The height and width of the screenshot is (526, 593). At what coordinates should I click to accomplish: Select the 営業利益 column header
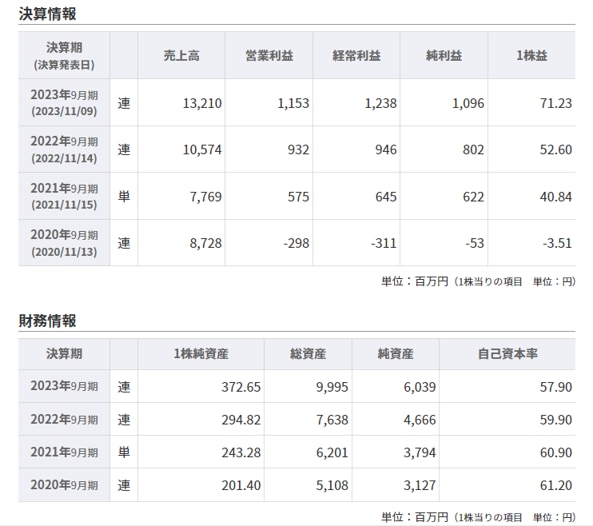click(x=269, y=56)
